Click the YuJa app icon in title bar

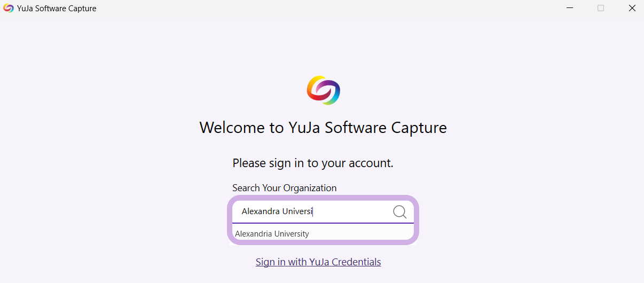pyautogui.click(x=9, y=9)
